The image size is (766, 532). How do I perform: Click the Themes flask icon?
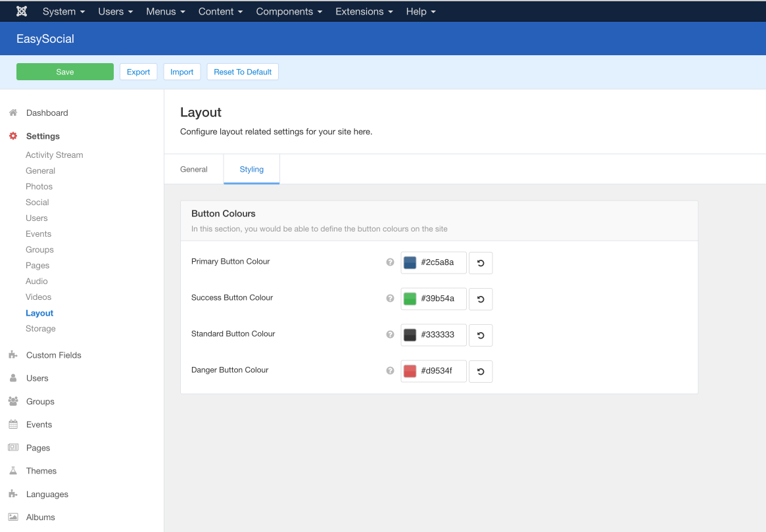pyautogui.click(x=13, y=470)
